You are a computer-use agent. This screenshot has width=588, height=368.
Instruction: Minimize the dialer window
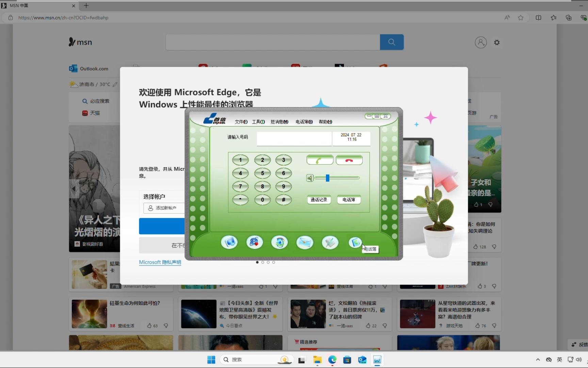click(x=369, y=116)
